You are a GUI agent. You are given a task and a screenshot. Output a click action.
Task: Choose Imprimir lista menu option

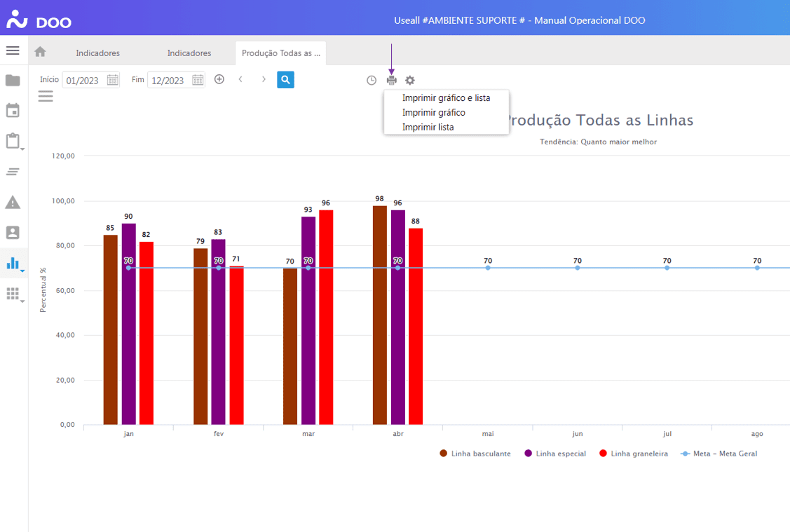[428, 128]
